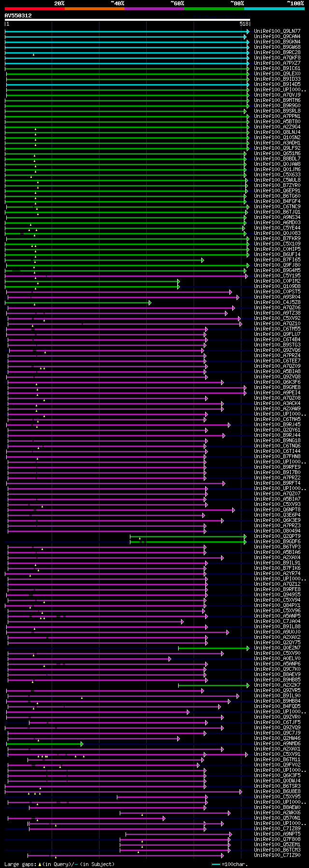Select hit label UniRef100_B6U8E8
This screenshot has height=868, width=309.
pos(277,791)
